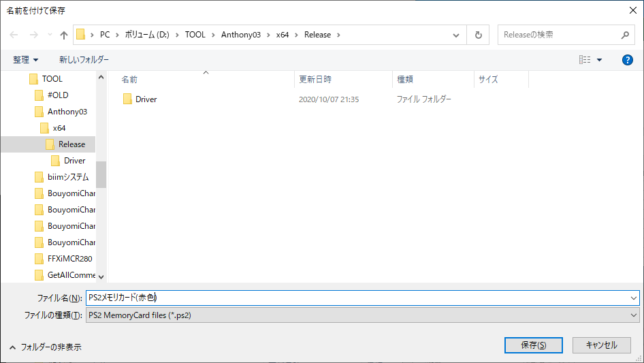Select #OLD folder in the tree
This screenshot has width=644, height=363.
[x=58, y=95]
